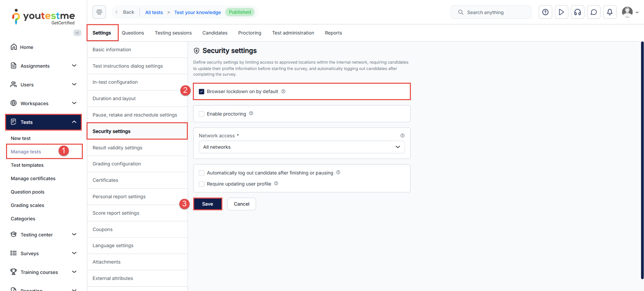644x291 pixels.
Task: Collapse the sidebar with double-chevron icon
Action: point(77,33)
